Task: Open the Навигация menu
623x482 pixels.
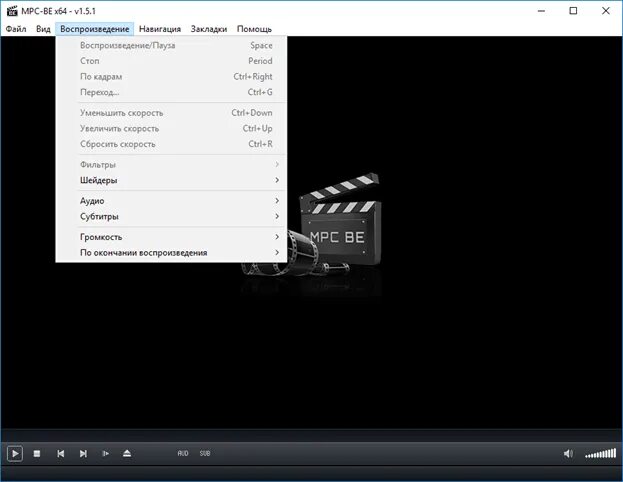Action: (160, 29)
